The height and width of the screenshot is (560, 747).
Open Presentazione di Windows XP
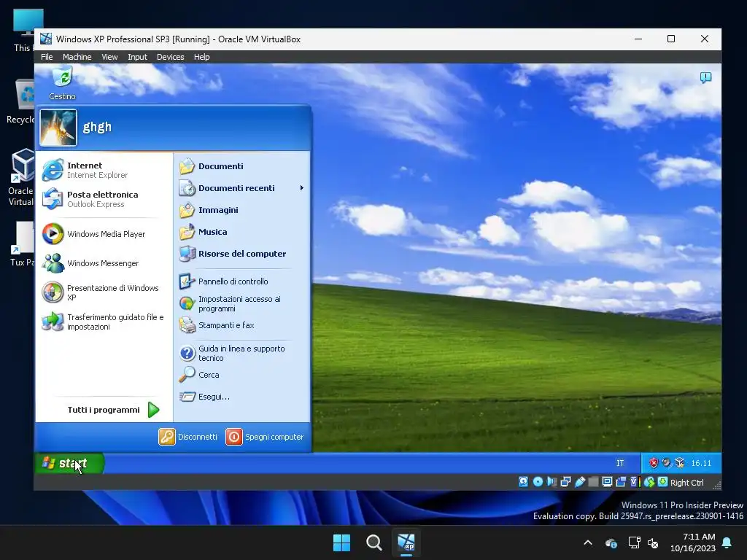click(104, 292)
